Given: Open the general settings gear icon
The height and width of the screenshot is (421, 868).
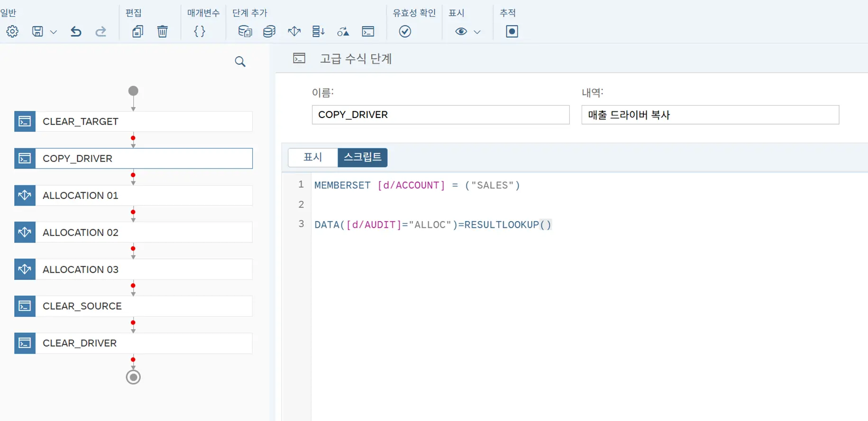Looking at the screenshot, I should (x=12, y=32).
